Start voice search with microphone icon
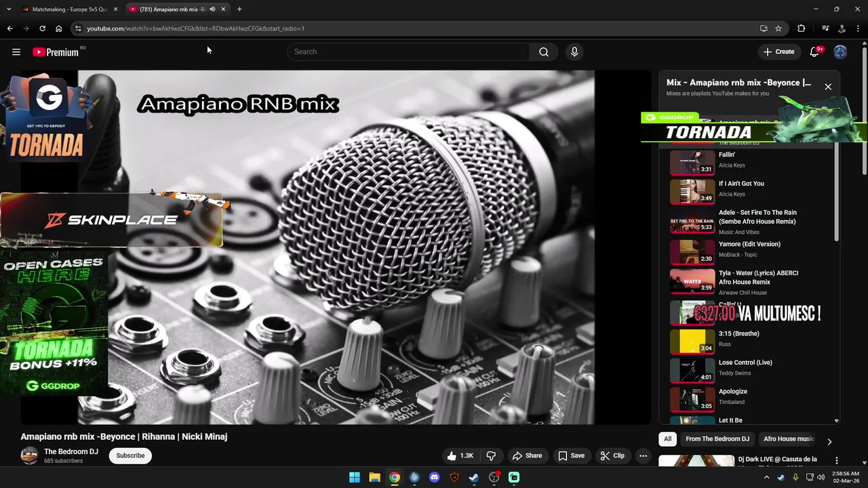Screen dimensions: 868x488 point(574,52)
